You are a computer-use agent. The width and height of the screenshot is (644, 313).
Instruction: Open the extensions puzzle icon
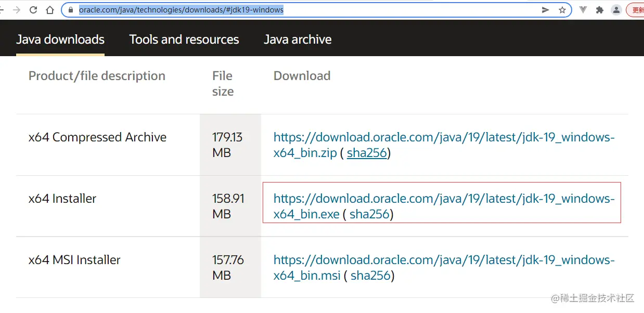599,10
